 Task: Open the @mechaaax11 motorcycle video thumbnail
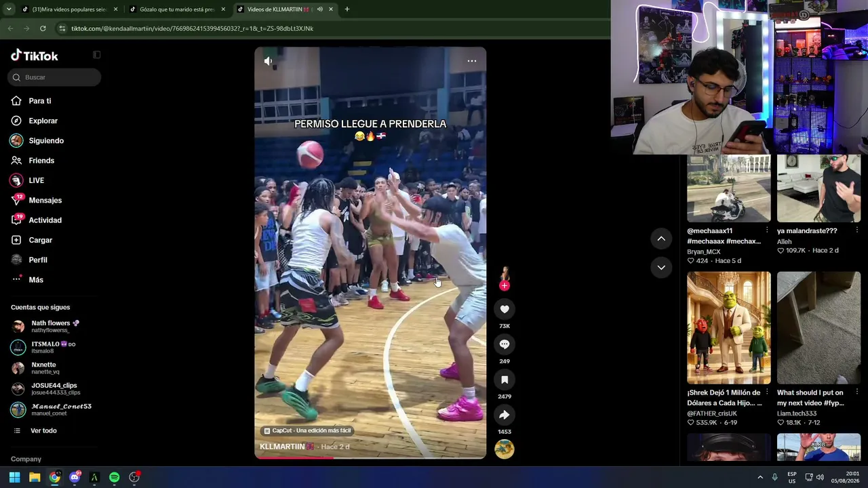click(729, 188)
